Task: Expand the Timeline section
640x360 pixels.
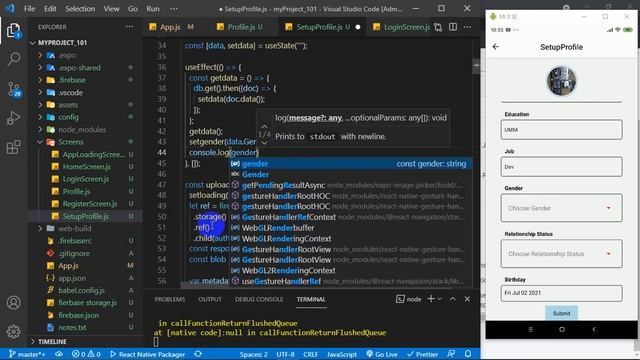Action: (52, 341)
